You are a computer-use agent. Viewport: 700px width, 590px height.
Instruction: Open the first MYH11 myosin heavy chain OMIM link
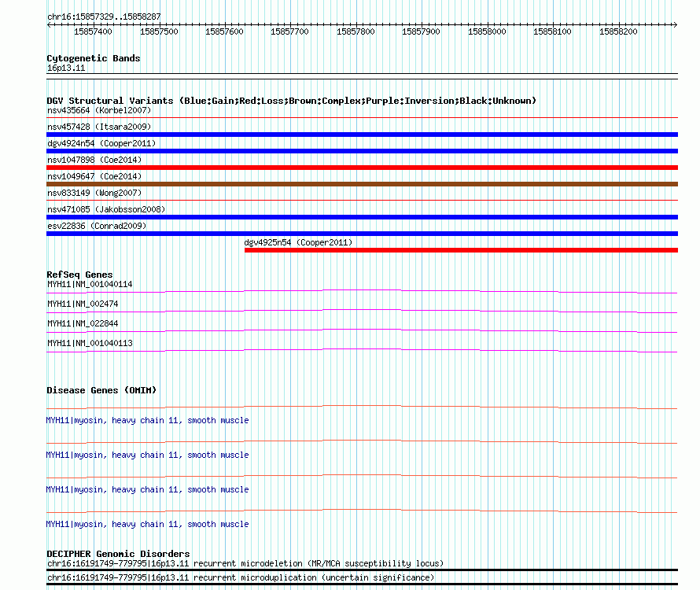click(147, 421)
